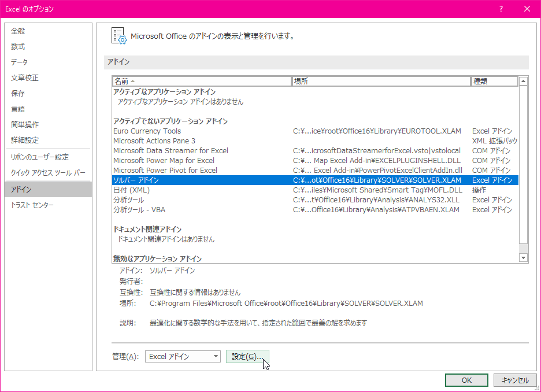Click the キャンセル button

coord(515,380)
